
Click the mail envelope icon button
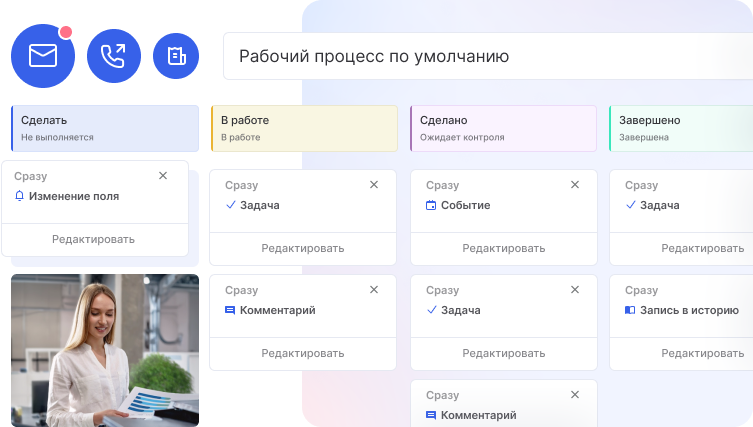[x=43, y=56]
